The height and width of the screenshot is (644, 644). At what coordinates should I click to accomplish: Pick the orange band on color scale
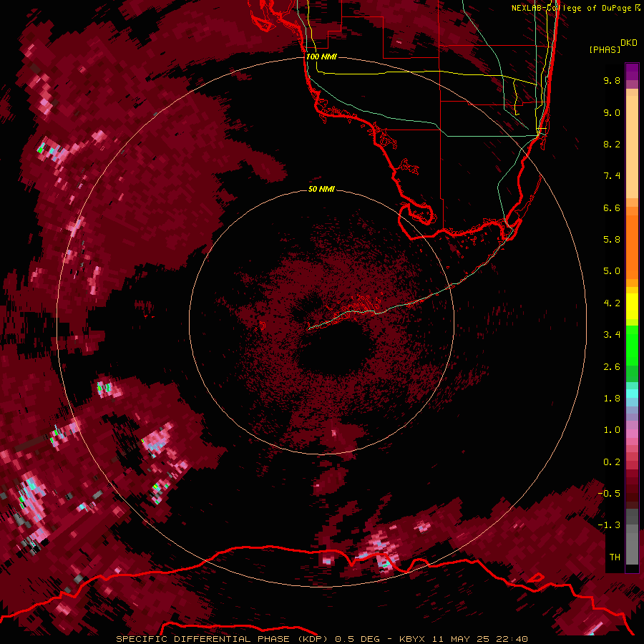[x=632, y=246]
